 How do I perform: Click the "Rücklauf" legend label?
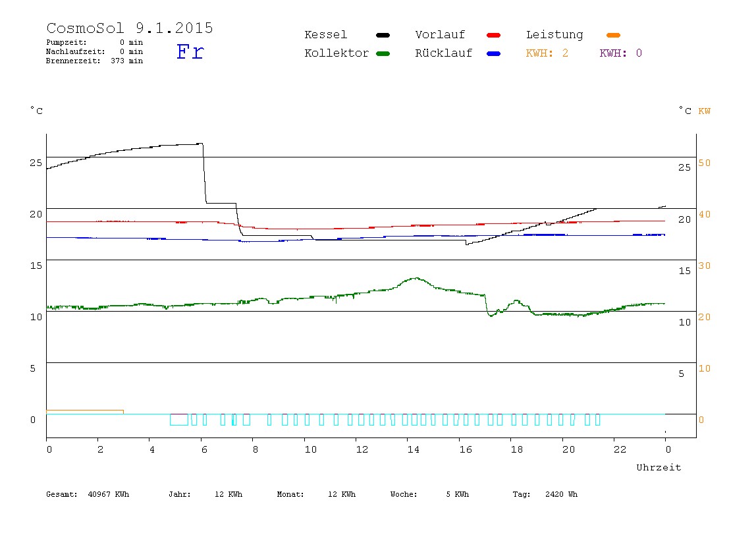(444, 53)
